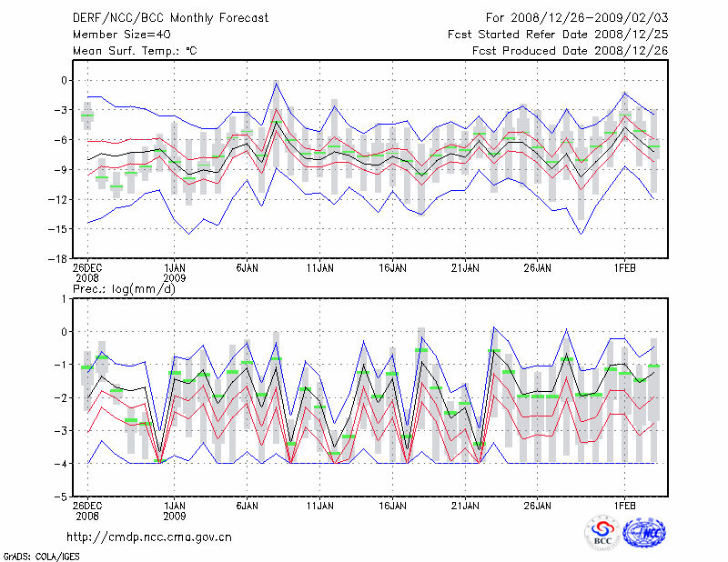Click the NCC blue circular logo

643,534
